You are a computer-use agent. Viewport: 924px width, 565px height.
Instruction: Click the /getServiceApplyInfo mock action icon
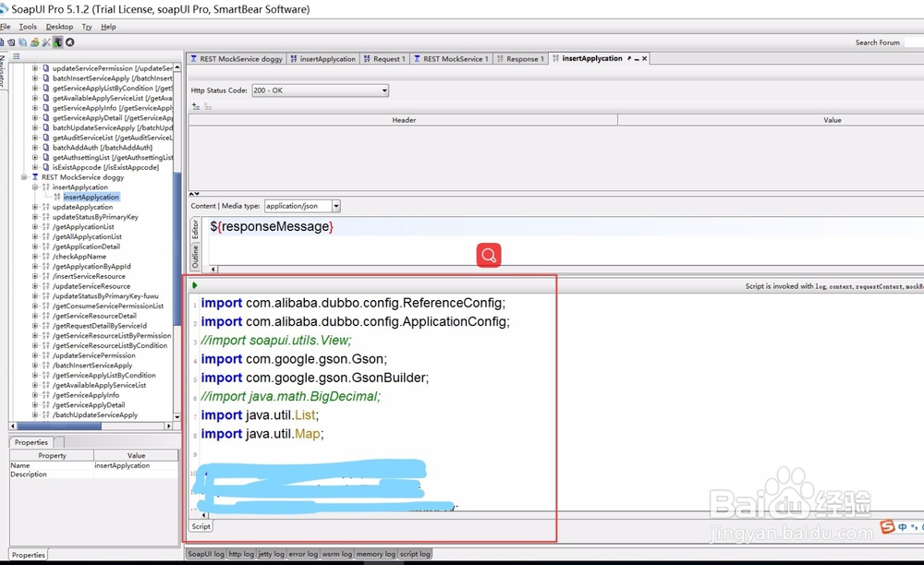coord(46,395)
